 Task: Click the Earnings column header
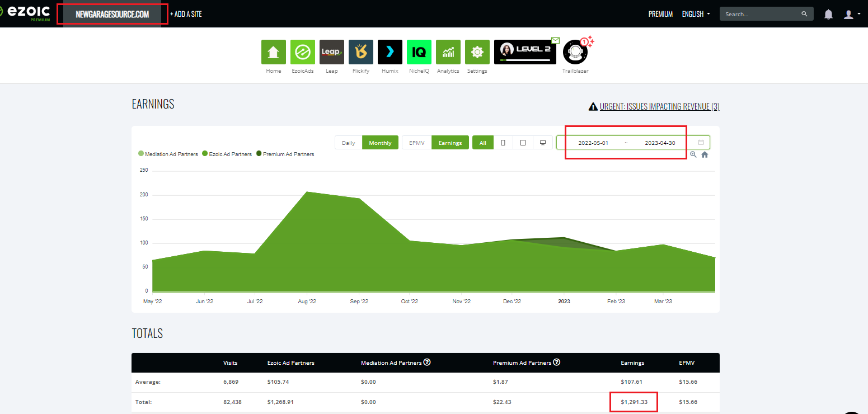tap(632, 363)
